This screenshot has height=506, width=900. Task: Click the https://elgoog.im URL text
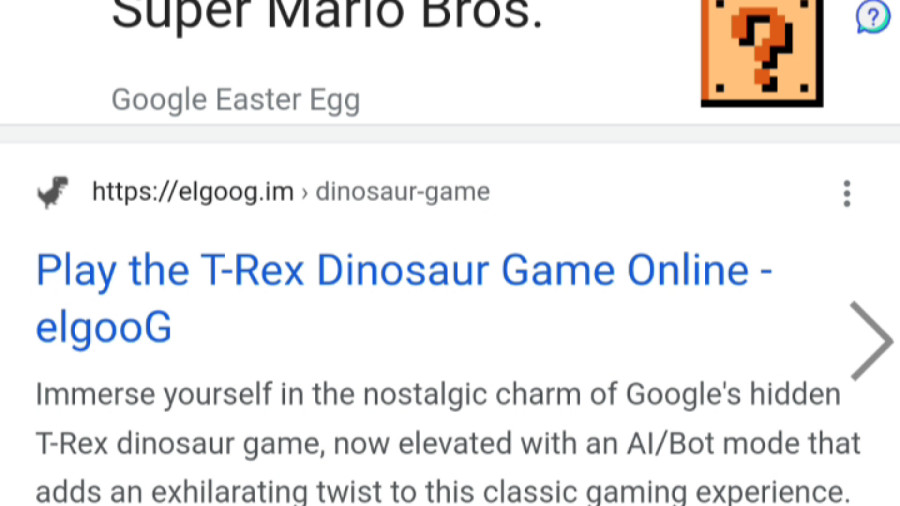coord(193,192)
